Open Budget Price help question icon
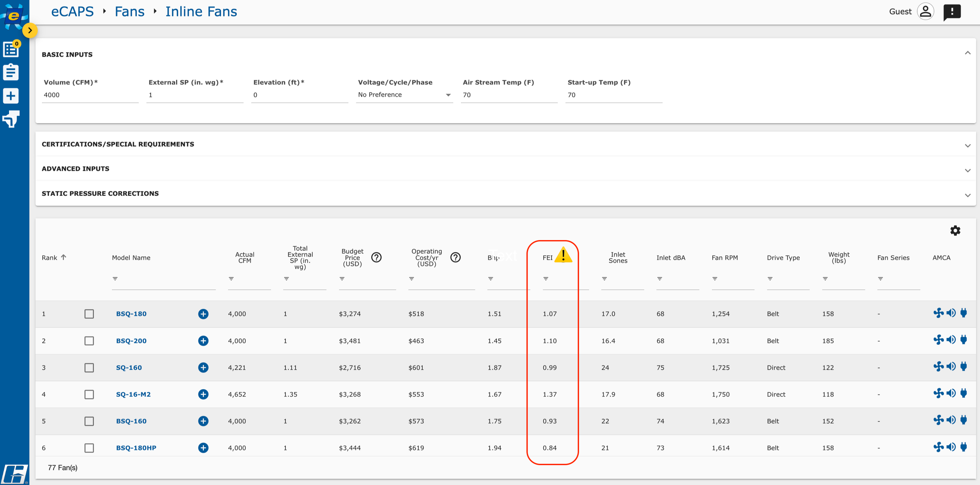Screen dimensions: 980x485 (376, 257)
